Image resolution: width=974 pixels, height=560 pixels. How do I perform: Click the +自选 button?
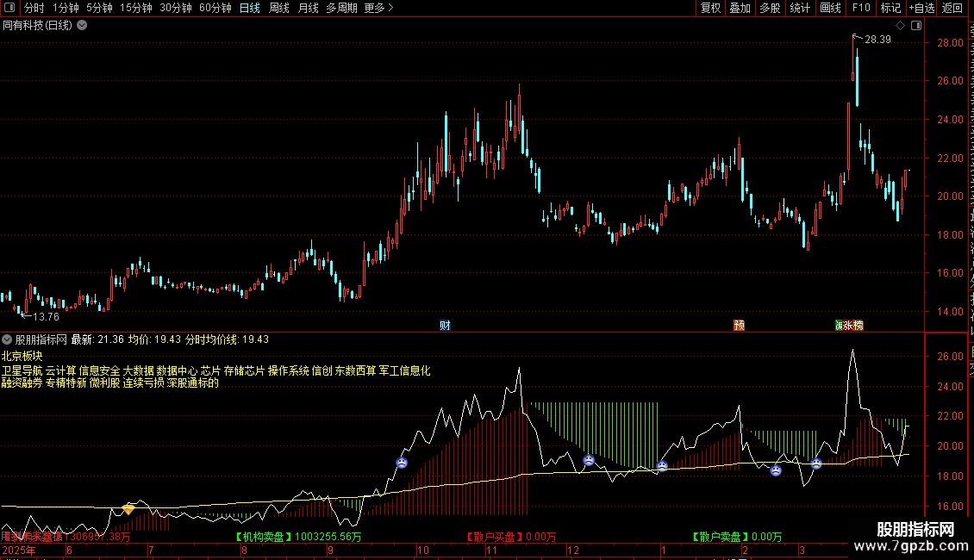coord(921,8)
